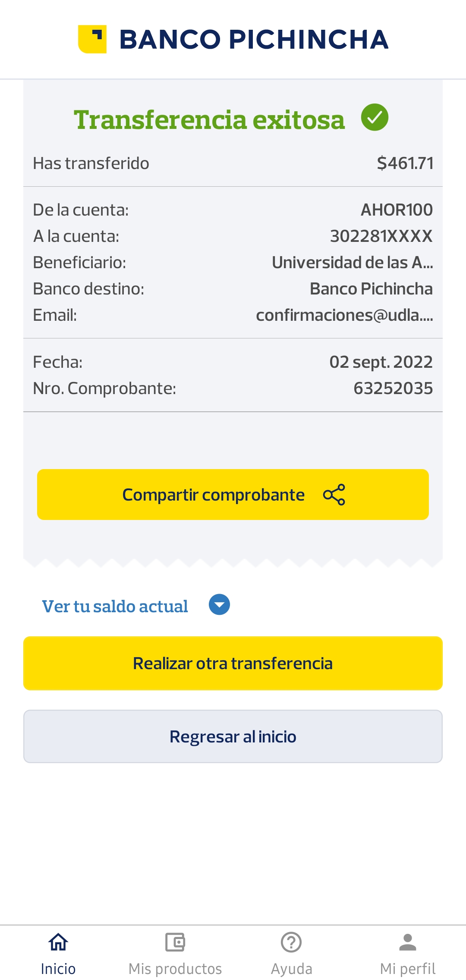Tap the wallet icon for Mis productos
Viewport: 466px width, 980px height.
pyautogui.click(x=175, y=942)
